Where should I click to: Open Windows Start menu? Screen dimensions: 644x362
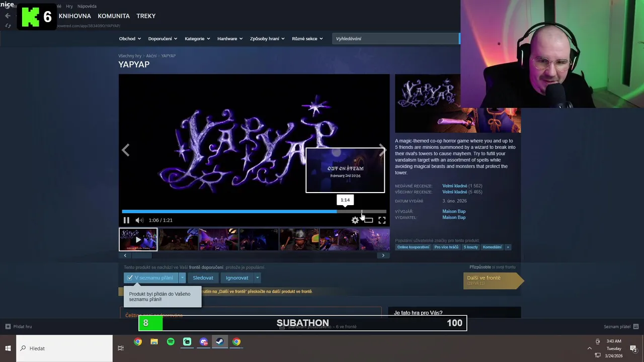(8, 348)
